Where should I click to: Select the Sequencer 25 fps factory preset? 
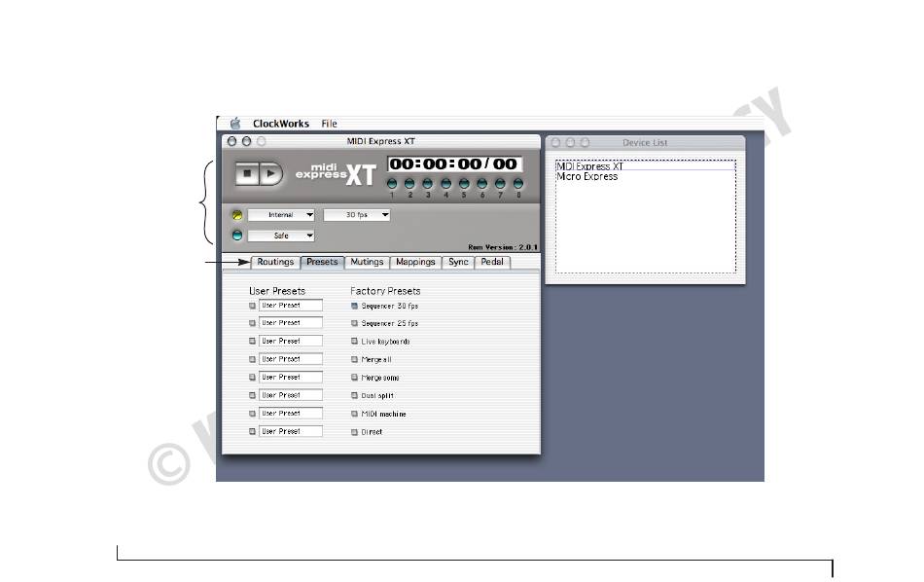(x=354, y=324)
